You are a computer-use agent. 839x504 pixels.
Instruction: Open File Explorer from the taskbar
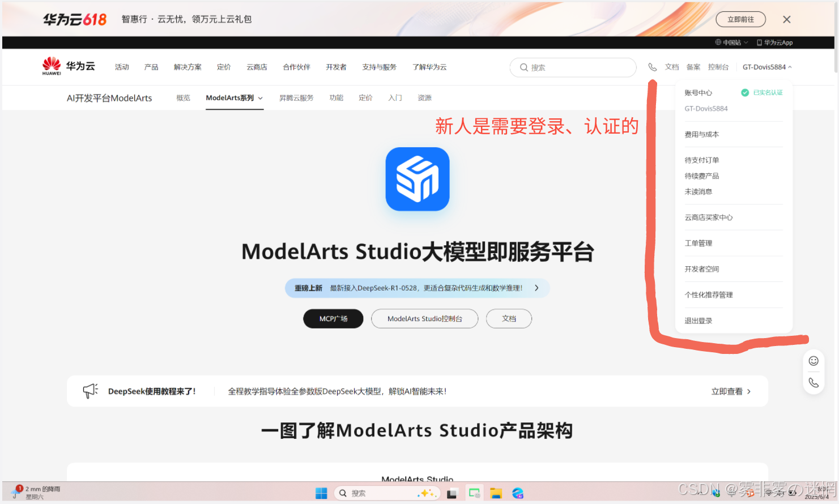(496, 493)
